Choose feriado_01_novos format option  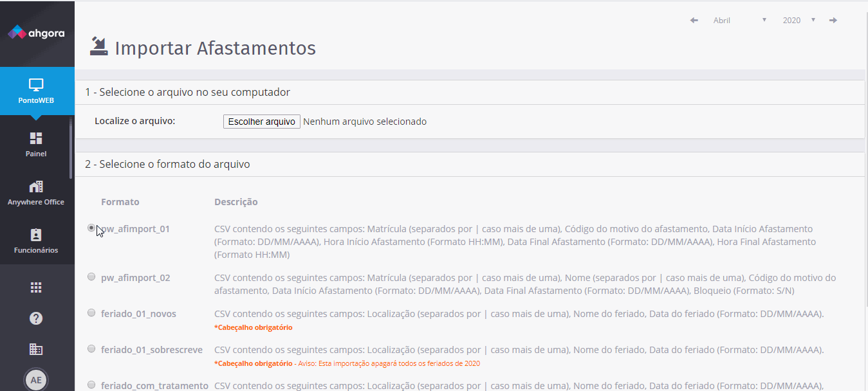(x=91, y=313)
